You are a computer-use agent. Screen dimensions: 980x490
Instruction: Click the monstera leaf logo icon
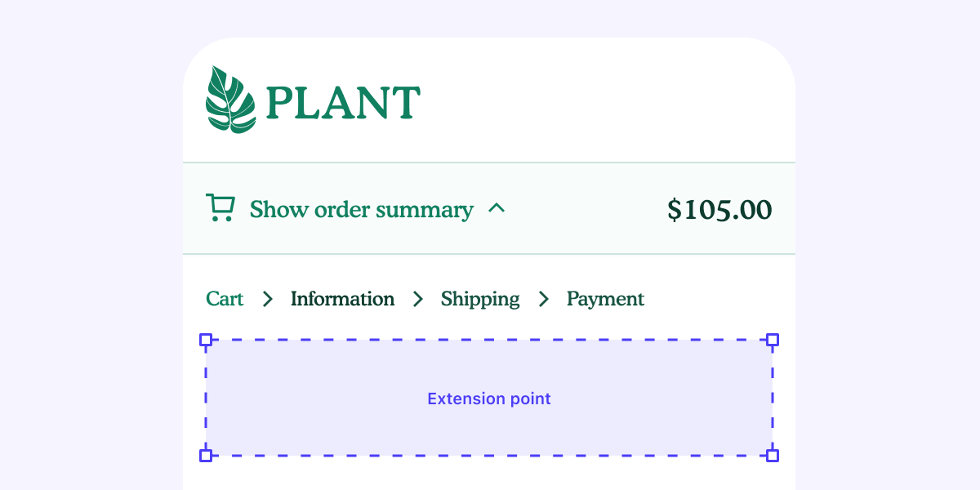(230, 100)
